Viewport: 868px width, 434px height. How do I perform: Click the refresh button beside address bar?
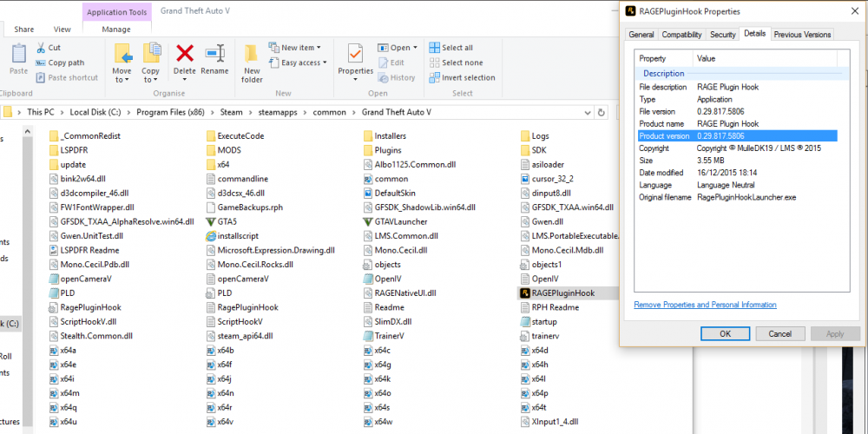[x=602, y=112]
